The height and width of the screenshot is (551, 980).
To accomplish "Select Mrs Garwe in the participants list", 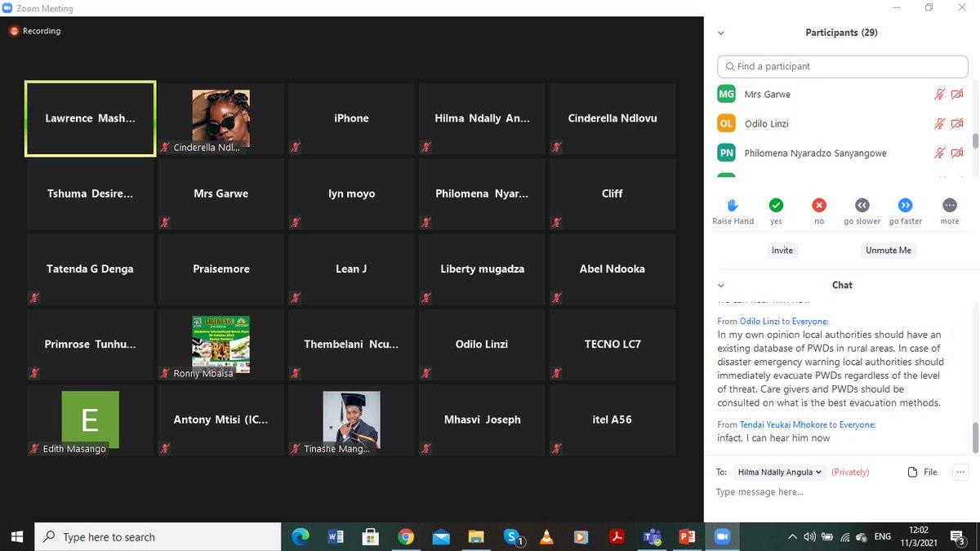I will pyautogui.click(x=841, y=95).
